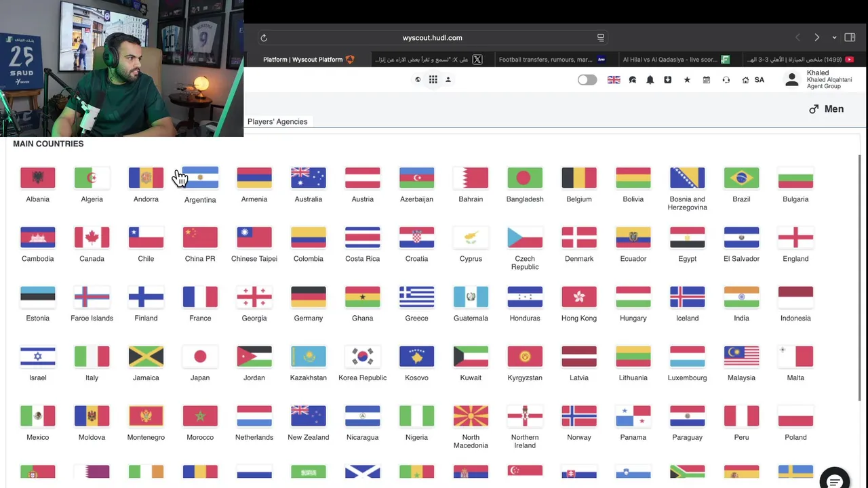
Task: Open the chat widget button
Action: coord(835,481)
